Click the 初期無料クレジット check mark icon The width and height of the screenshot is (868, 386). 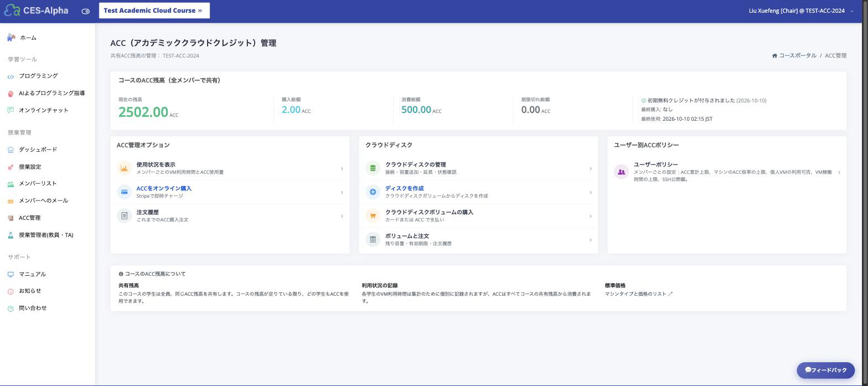click(644, 101)
